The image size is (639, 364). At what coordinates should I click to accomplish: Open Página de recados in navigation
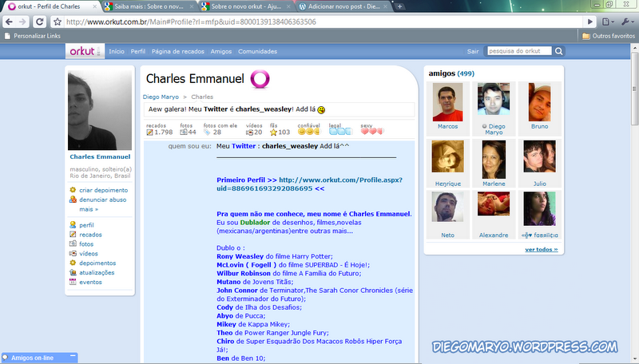177,51
